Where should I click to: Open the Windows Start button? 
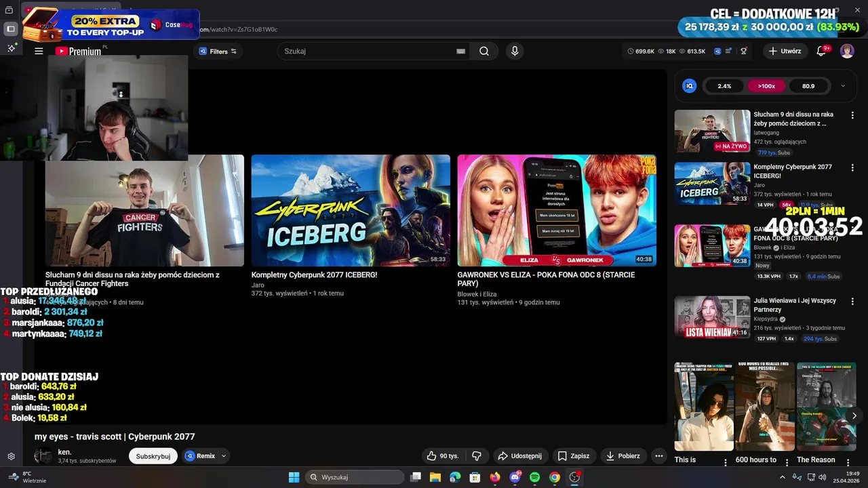pos(294,477)
